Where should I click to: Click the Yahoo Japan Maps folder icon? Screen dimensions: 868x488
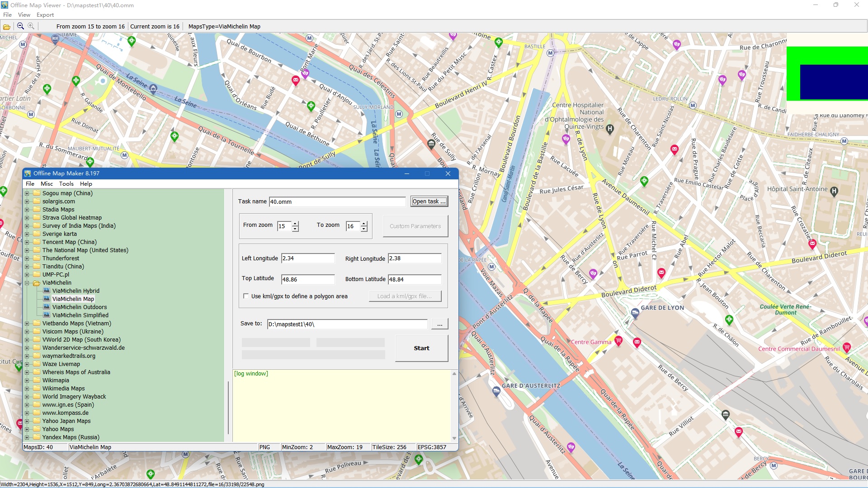(37, 421)
